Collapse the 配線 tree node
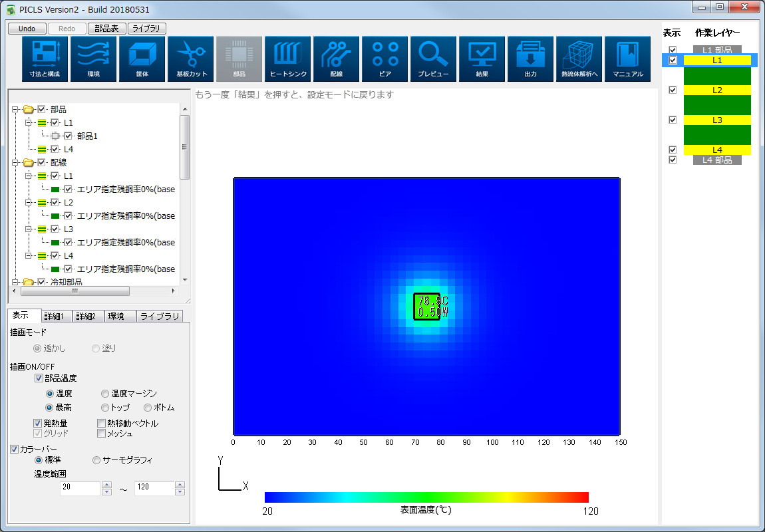765x532 pixels. point(15,162)
